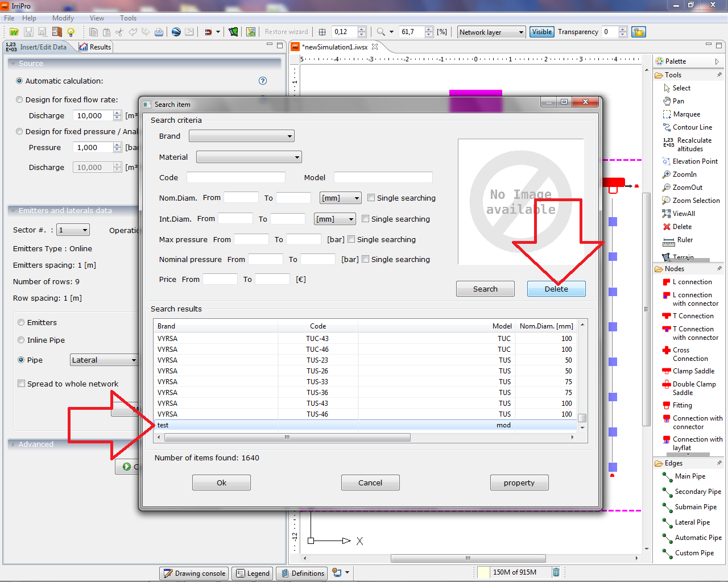Expand the Material combo box
The width and height of the screenshot is (728, 582).
tap(249, 157)
